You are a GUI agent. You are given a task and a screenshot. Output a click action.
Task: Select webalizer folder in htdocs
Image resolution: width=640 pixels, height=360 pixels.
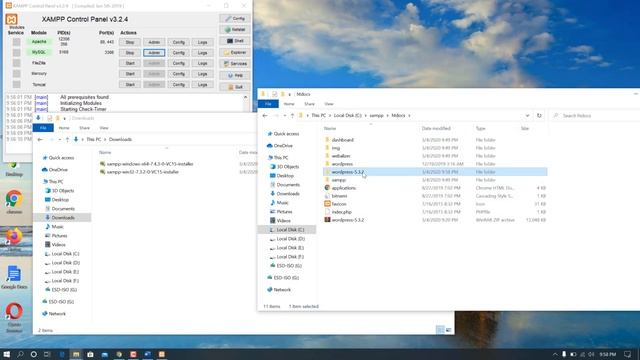point(341,156)
